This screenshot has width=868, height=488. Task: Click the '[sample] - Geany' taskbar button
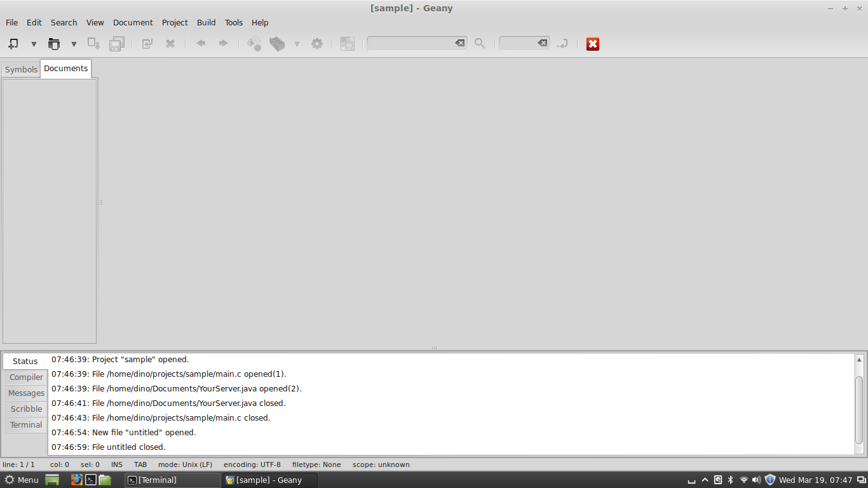pyautogui.click(x=270, y=480)
